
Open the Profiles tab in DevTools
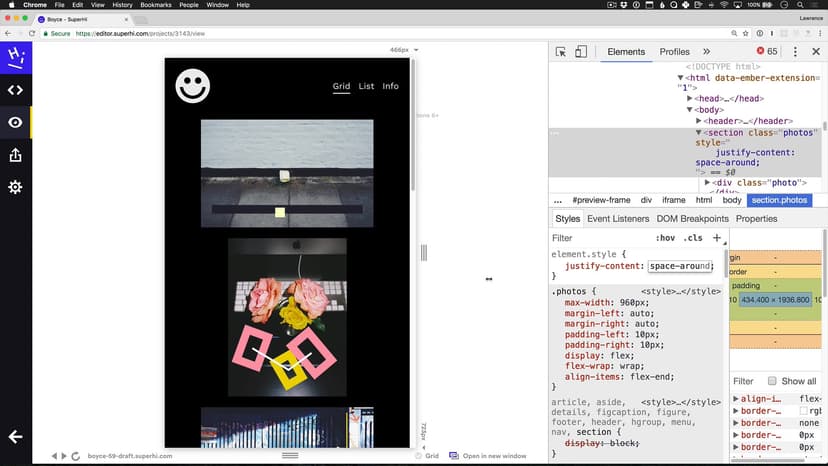coord(674,52)
